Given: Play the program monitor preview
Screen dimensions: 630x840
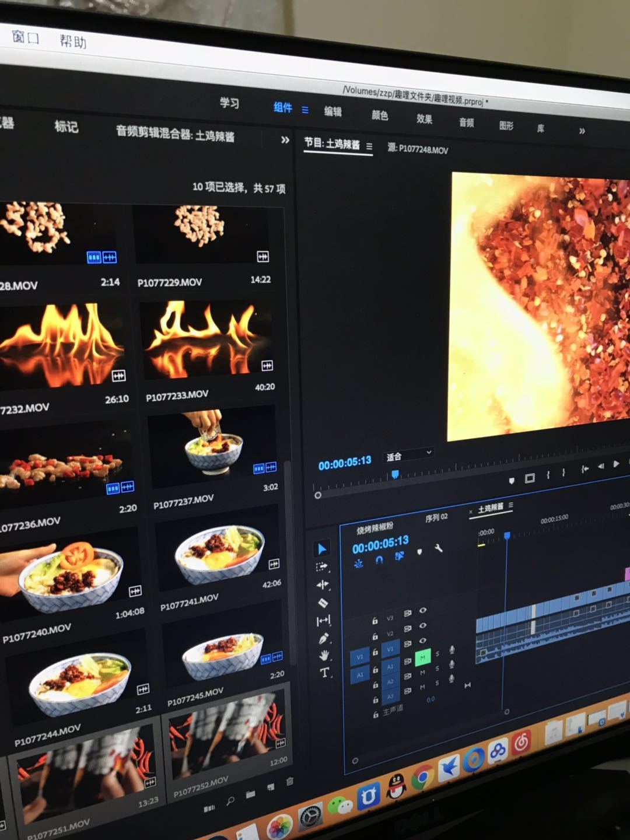Looking at the screenshot, I should pos(616,464).
